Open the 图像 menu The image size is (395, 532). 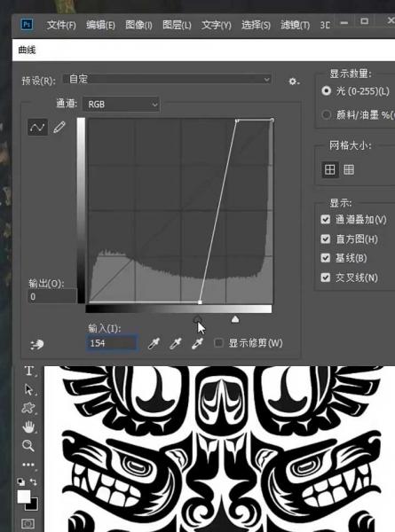[x=138, y=25]
